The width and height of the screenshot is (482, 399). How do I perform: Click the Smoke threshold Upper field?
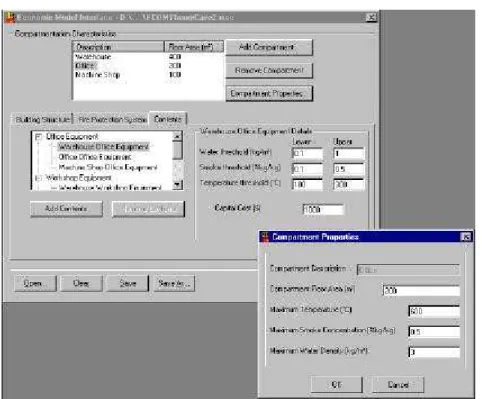(x=348, y=169)
